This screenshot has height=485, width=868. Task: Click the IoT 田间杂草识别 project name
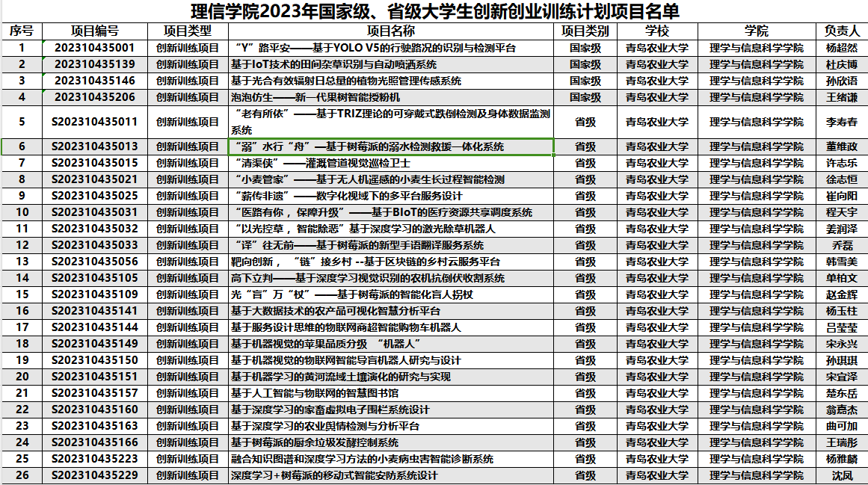(333, 64)
